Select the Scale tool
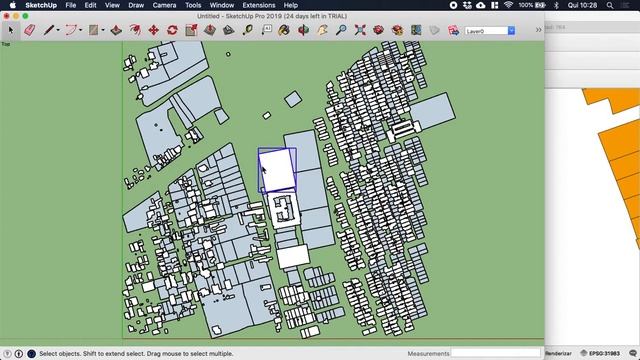 coord(191,30)
